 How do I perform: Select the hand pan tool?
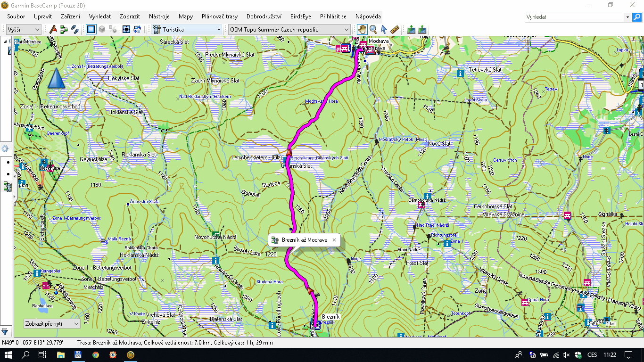coord(362,29)
